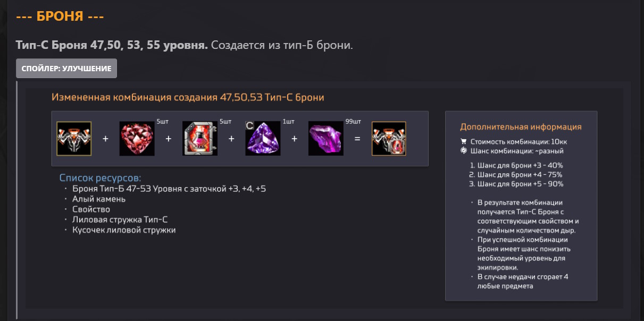
Task: Click the 99шт quantity label
Action: pyautogui.click(x=352, y=121)
